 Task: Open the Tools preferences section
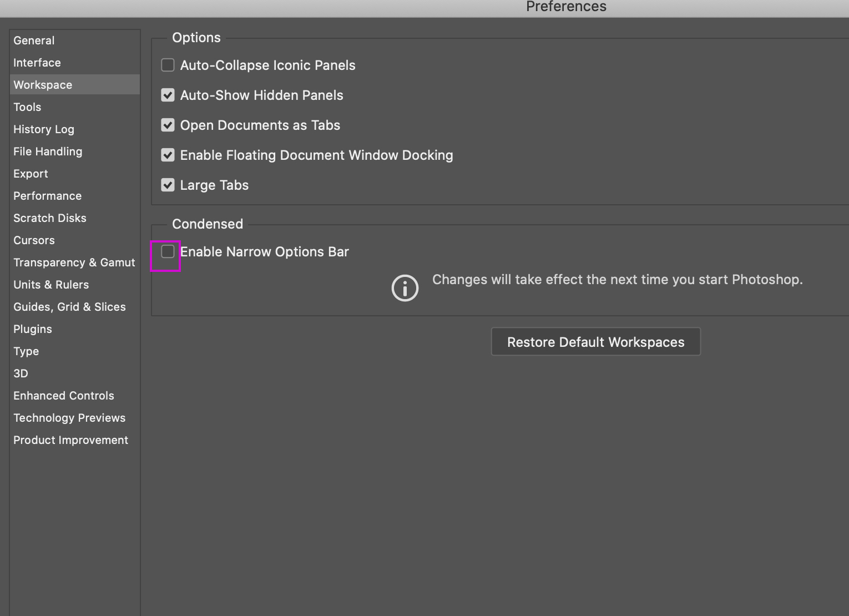[x=27, y=107]
